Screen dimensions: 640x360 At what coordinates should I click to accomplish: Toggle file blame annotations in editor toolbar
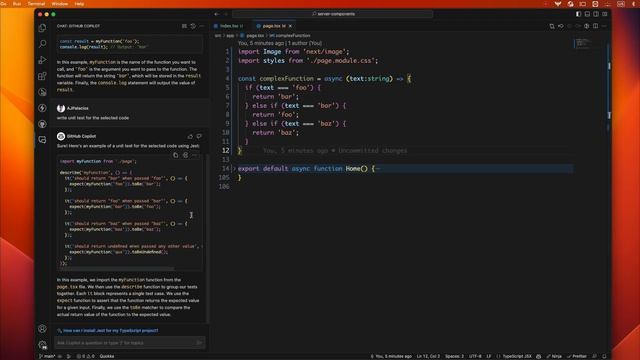point(587,26)
